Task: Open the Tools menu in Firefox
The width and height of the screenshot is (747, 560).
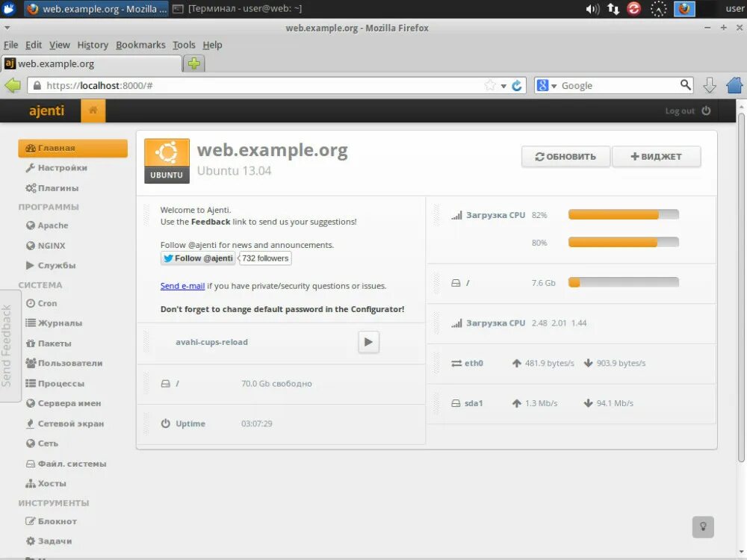Action: coord(184,45)
